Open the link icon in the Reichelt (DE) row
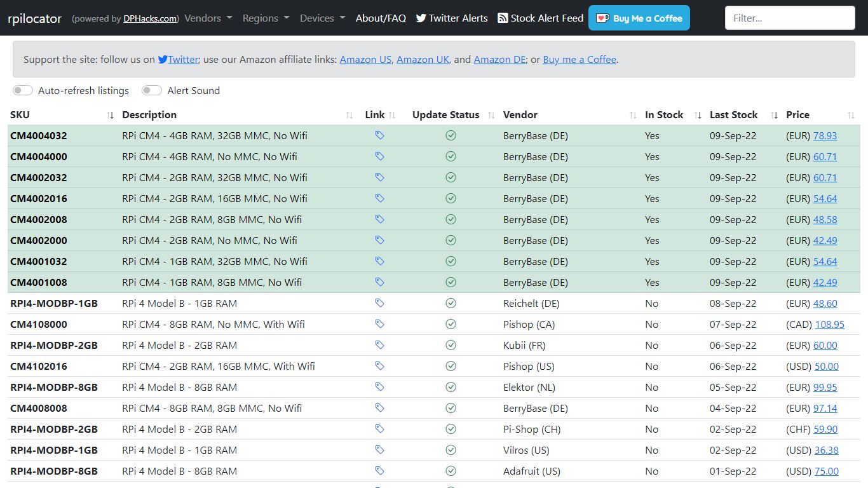The height and width of the screenshot is (488, 868). pos(379,303)
